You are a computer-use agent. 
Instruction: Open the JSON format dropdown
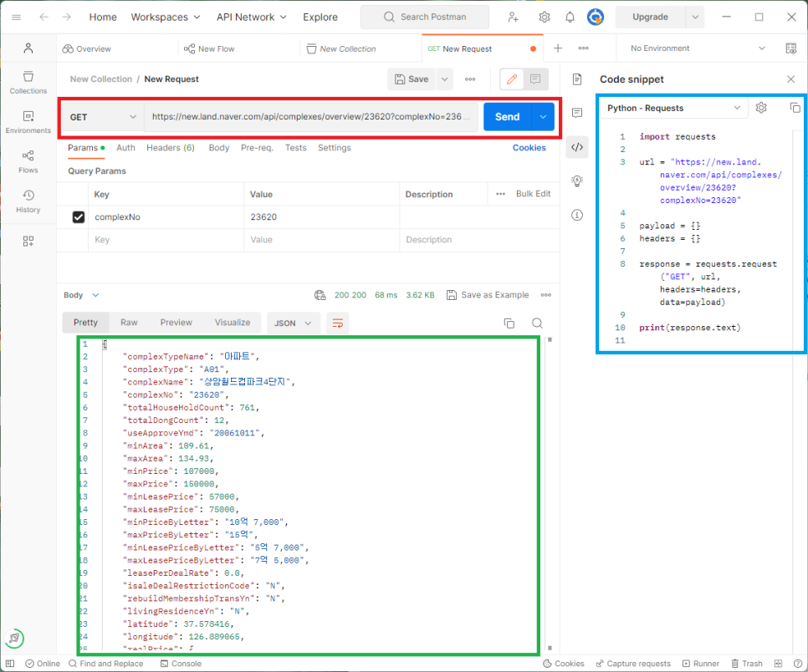(293, 323)
